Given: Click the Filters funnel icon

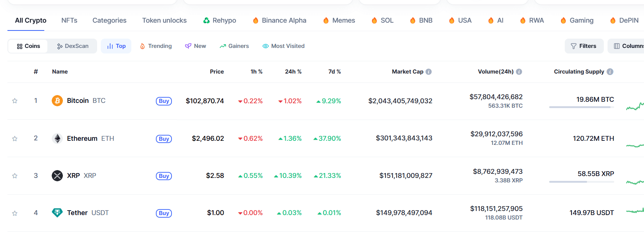Looking at the screenshot, I should pos(573,46).
